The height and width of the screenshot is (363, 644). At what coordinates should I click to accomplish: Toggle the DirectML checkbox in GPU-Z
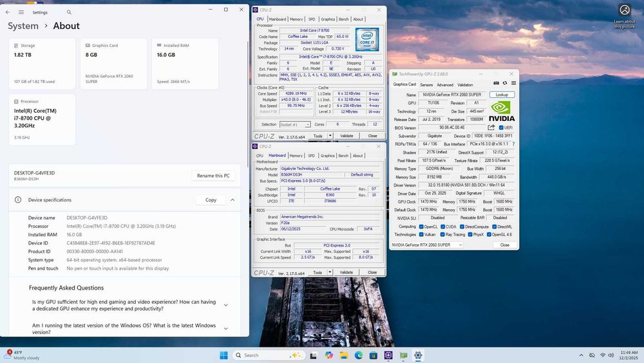495,227
